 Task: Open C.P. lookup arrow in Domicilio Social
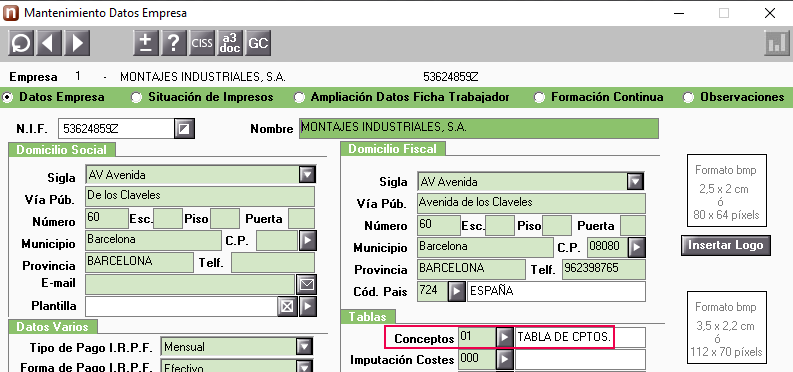pyautogui.click(x=307, y=241)
